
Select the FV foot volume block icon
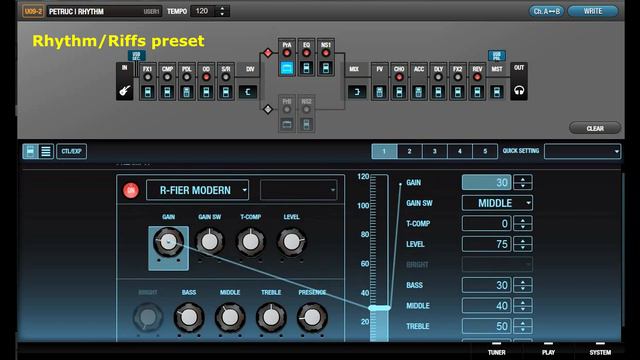(380, 92)
